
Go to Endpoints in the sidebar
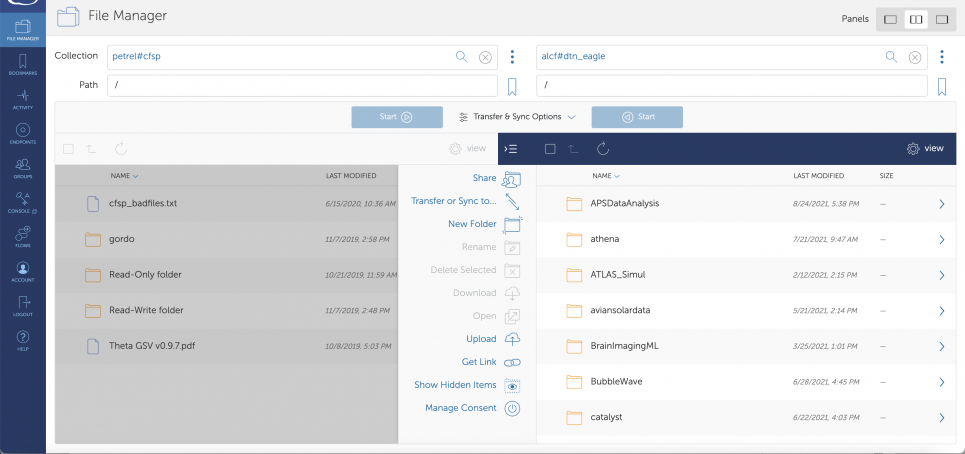point(22,133)
